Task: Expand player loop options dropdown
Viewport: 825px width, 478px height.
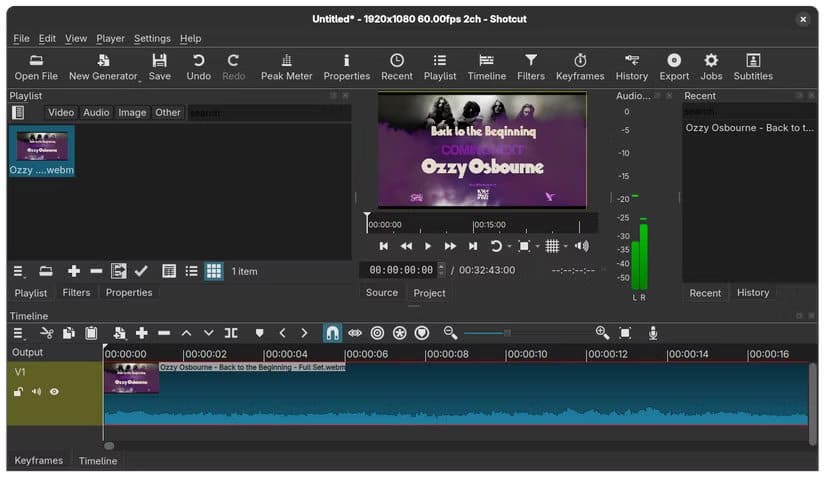Action: point(509,246)
